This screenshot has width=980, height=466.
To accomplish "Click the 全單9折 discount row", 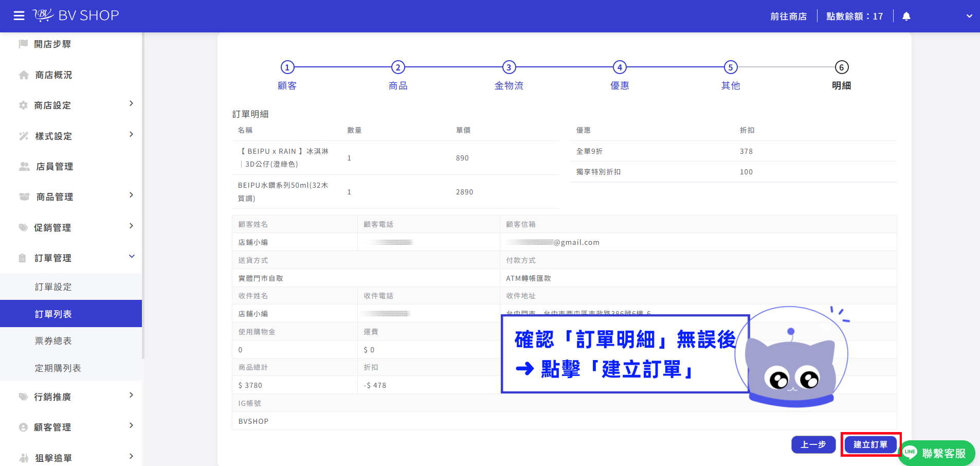I will tap(734, 151).
